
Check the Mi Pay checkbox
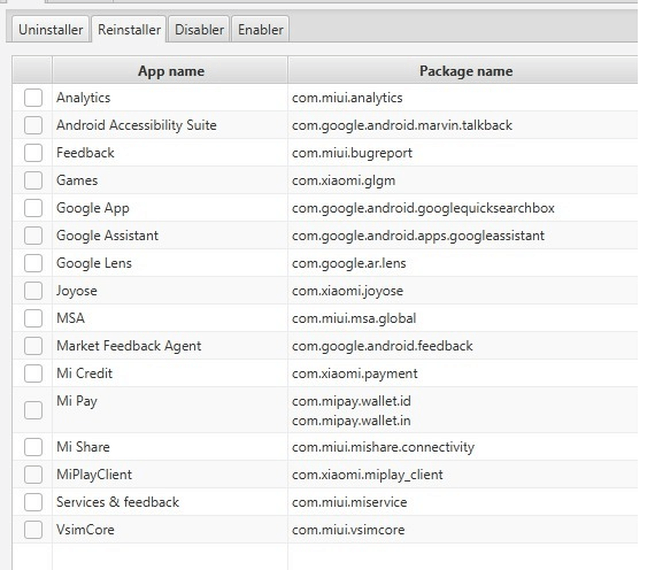[33, 410]
